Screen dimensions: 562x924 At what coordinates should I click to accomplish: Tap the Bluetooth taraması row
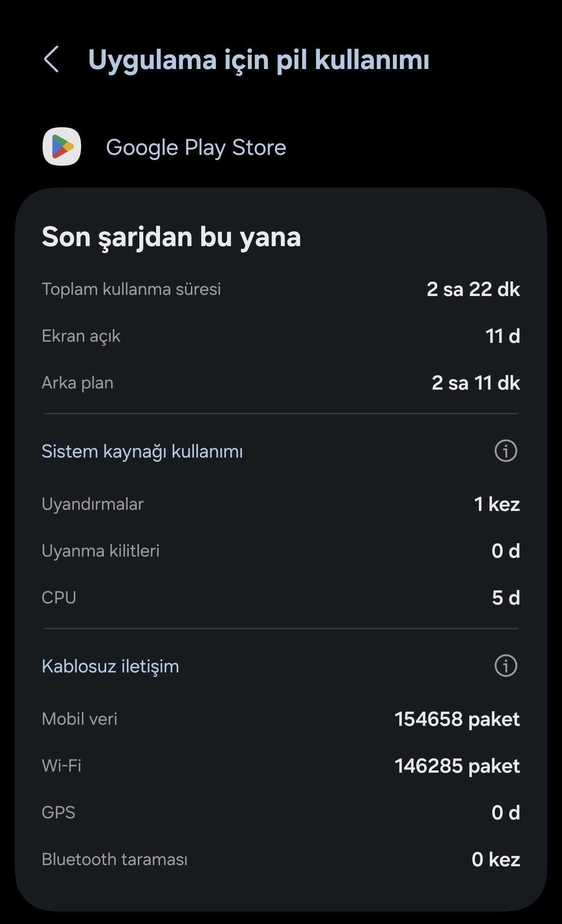(x=280, y=859)
